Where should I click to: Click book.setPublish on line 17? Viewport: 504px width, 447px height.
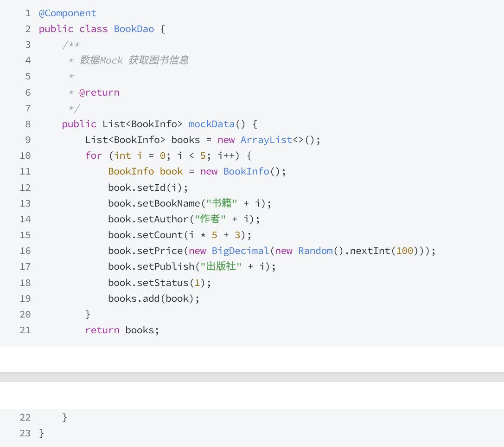click(151, 266)
